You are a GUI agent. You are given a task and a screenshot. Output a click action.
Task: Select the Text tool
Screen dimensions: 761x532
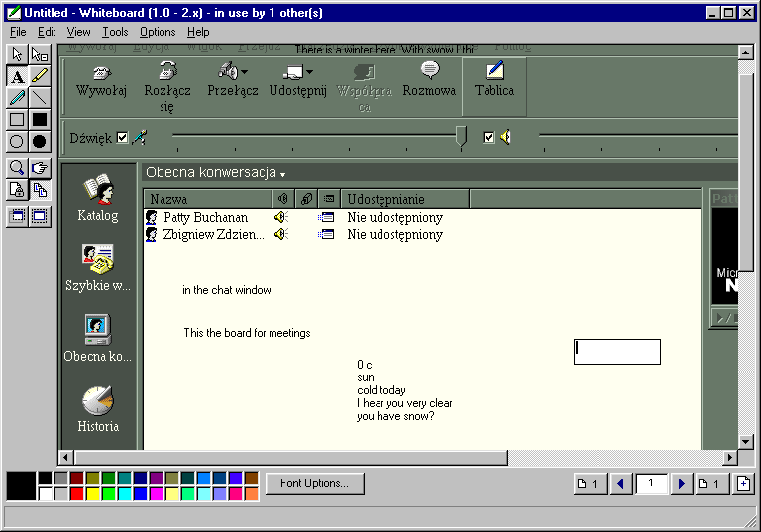coord(17,76)
